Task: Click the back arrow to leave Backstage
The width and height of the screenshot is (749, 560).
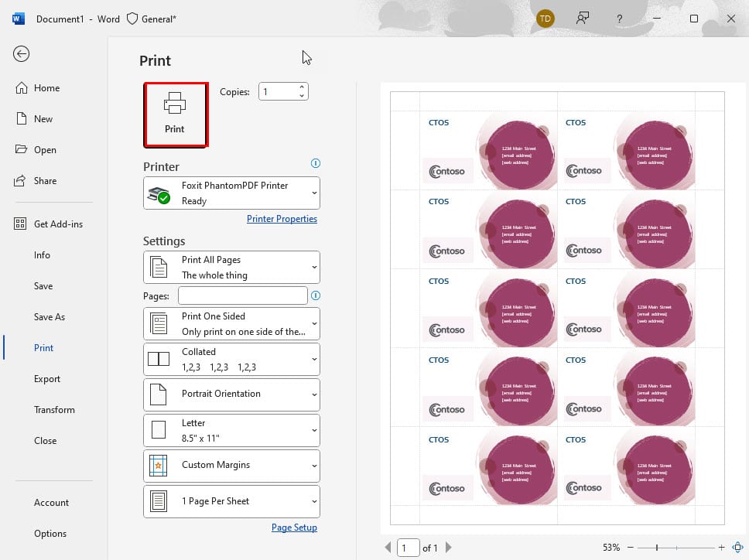Action: click(21, 54)
